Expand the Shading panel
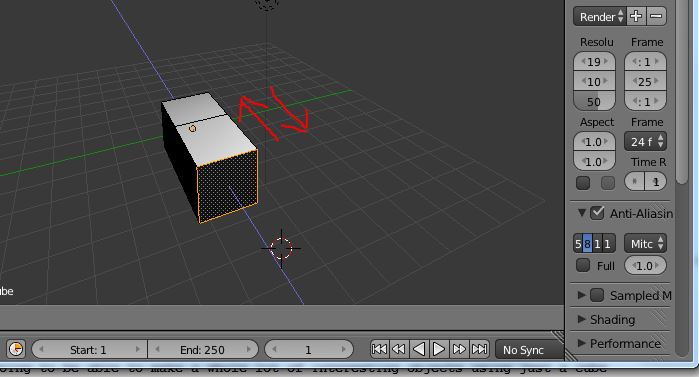 [581, 319]
